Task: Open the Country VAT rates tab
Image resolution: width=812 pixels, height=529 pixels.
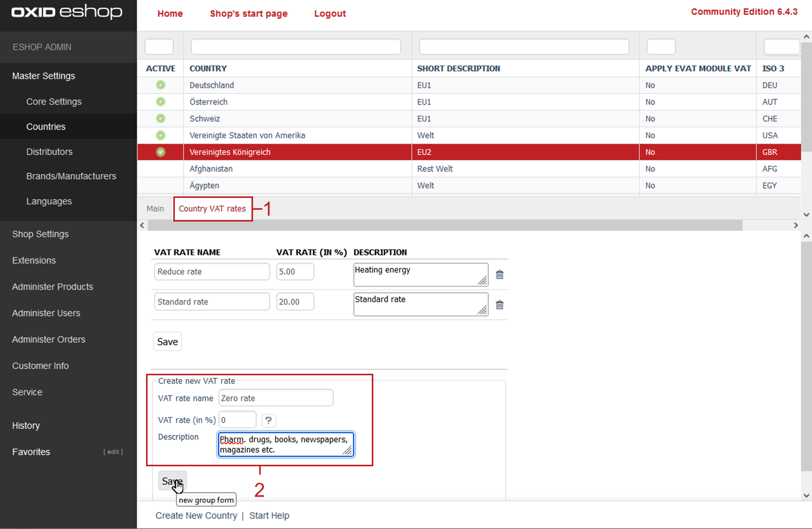Action: (x=212, y=209)
